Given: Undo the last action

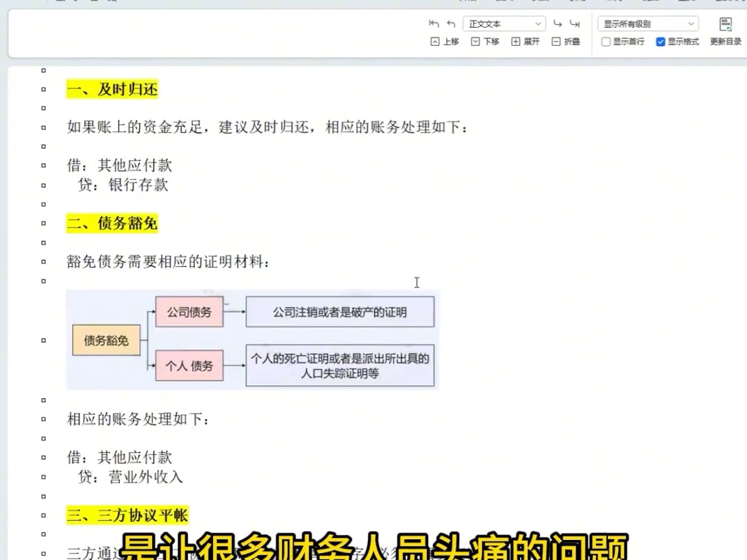Looking at the screenshot, I should [x=434, y=23].
